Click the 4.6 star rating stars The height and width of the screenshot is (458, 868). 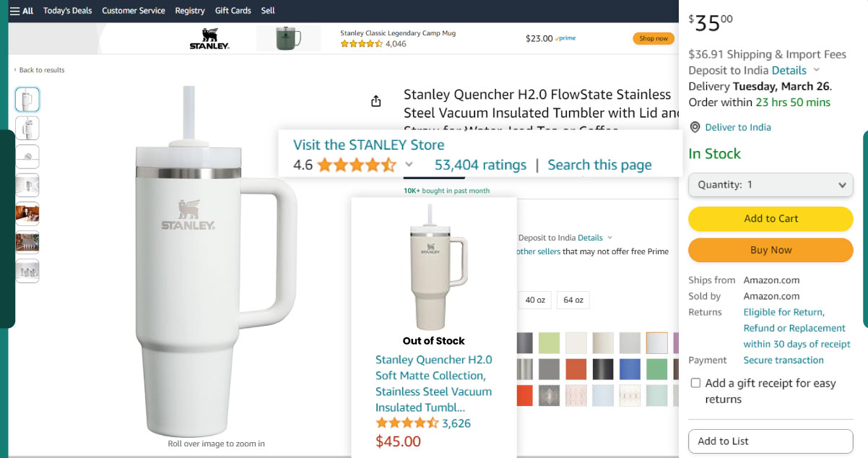(x=355, y=165)
